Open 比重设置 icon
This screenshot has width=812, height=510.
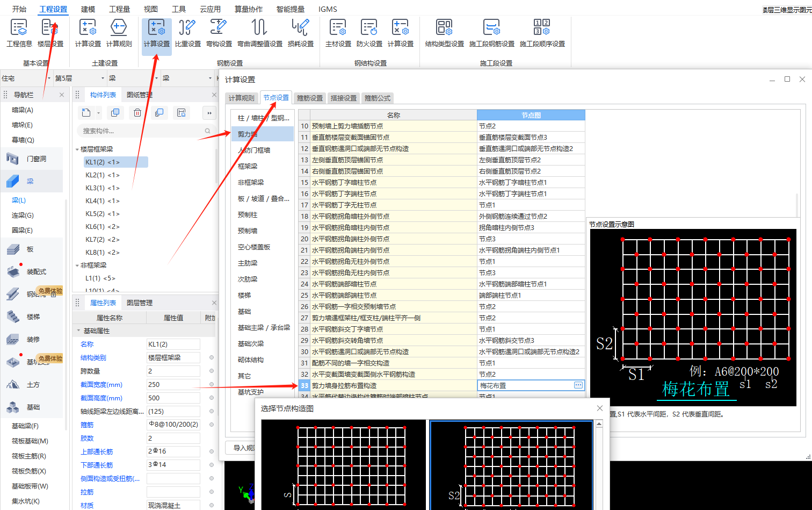(x=188, y=33)
